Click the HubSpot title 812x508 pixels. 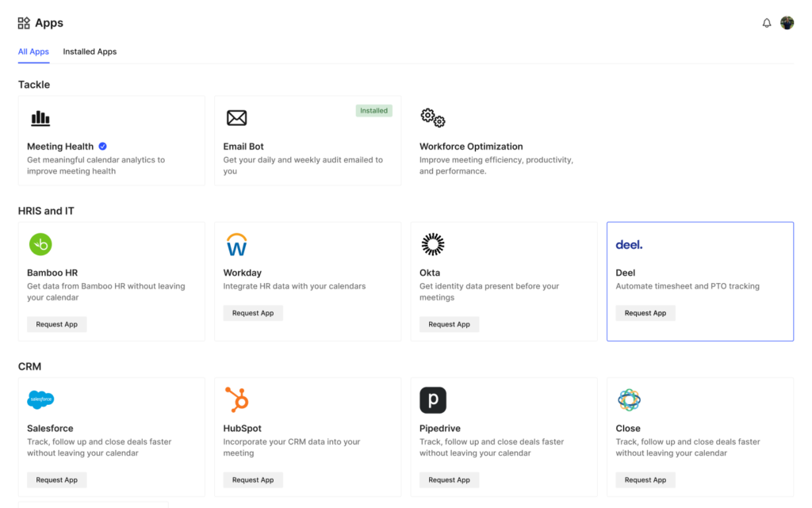(x=243, y=428)
